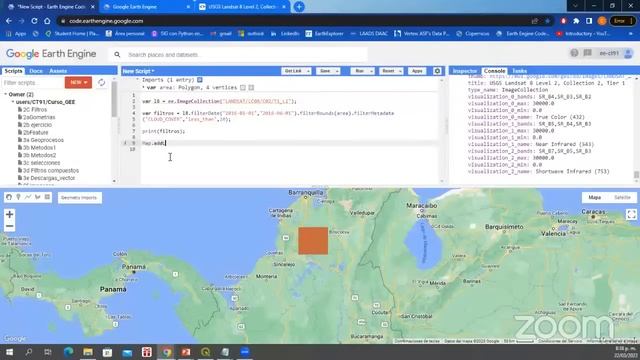Open the Save dropdown arrow
This screenshot has width=640, height=360.
337,71
